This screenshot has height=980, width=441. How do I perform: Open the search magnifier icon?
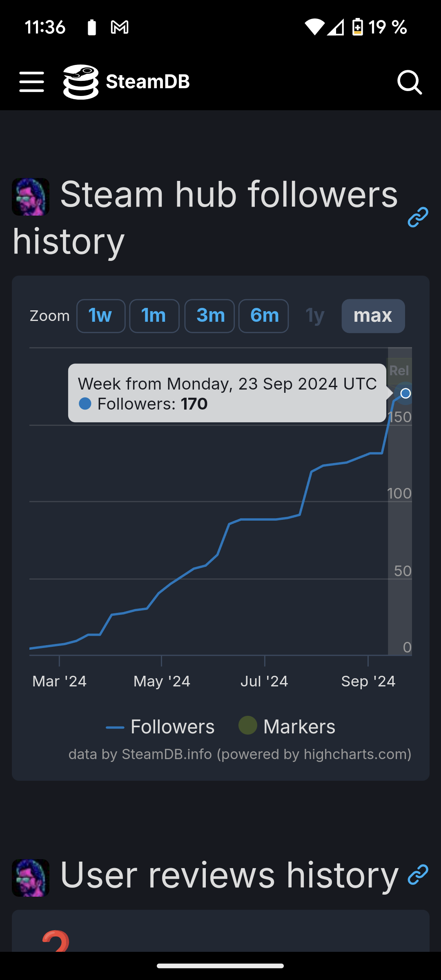(x=409, y=82)
